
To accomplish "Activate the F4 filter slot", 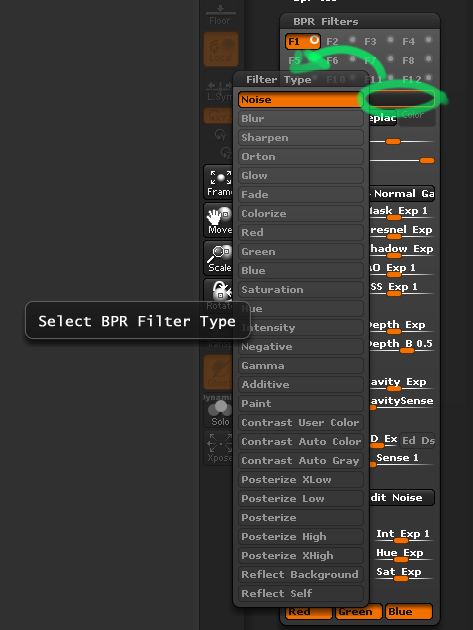I will pos(417,42).
